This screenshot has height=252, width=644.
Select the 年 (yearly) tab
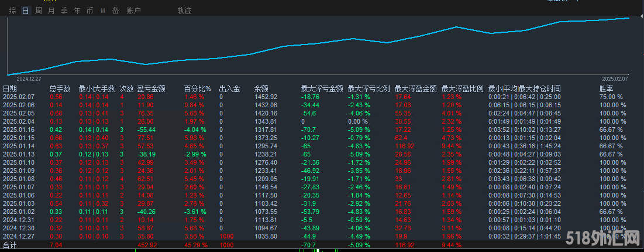(77, 11)
